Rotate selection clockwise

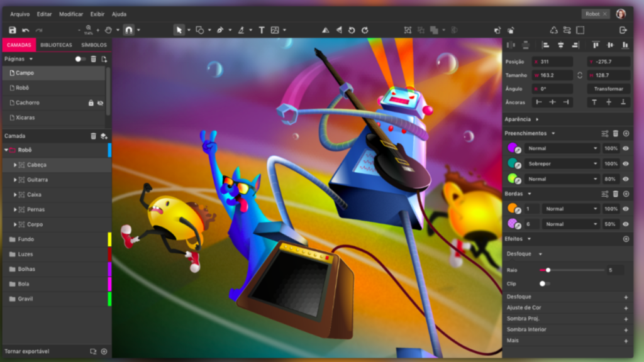[365, 30]
